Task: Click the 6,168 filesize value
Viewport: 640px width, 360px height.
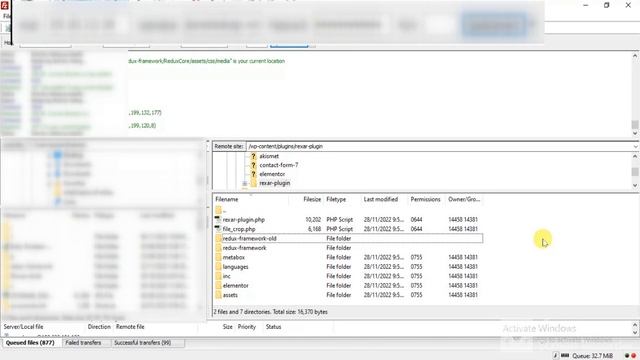Action: pyautogui.click(x=314, y=229)
